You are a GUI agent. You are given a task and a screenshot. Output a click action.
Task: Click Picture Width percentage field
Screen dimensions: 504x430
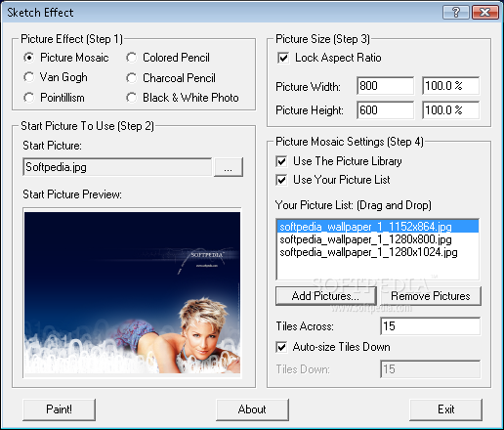[451, 86]
